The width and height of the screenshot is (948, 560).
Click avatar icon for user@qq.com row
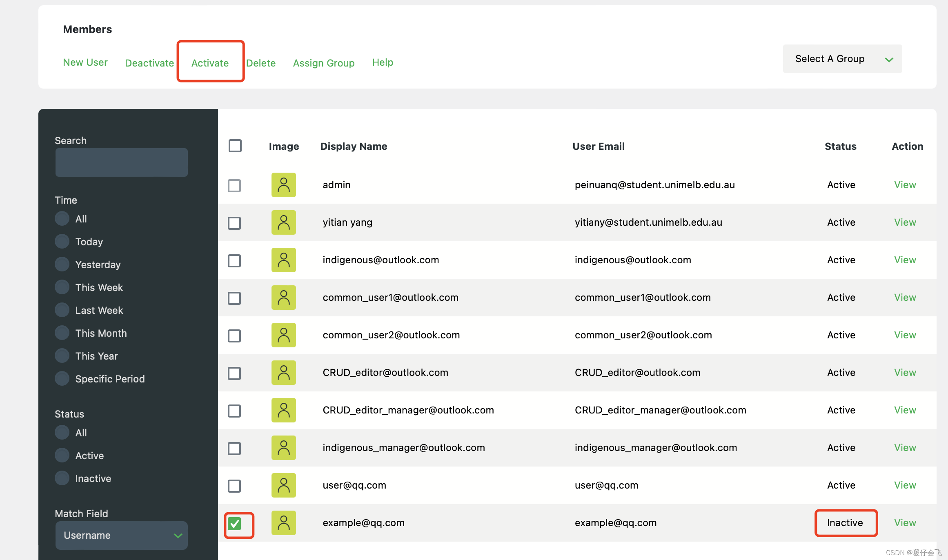click(283, 485)
